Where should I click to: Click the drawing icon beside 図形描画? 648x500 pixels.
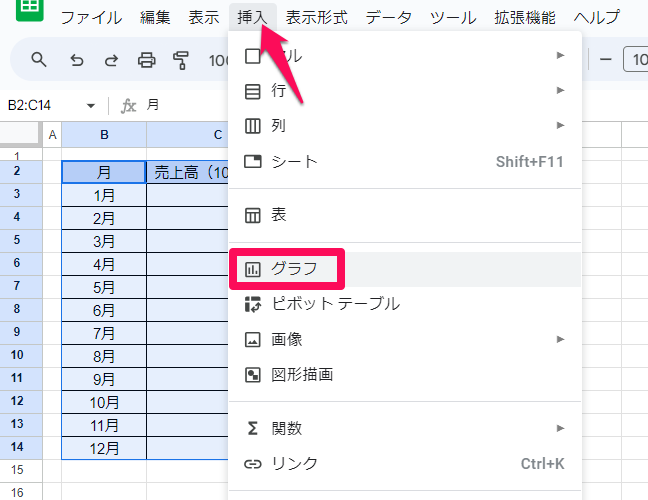(x=253, y=375)
